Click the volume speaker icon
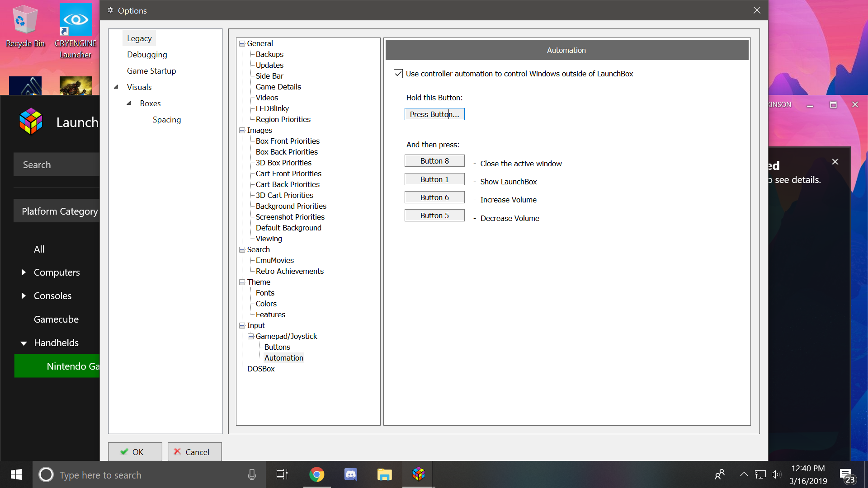Screen dimensions: 868x488 click(776, 474)
